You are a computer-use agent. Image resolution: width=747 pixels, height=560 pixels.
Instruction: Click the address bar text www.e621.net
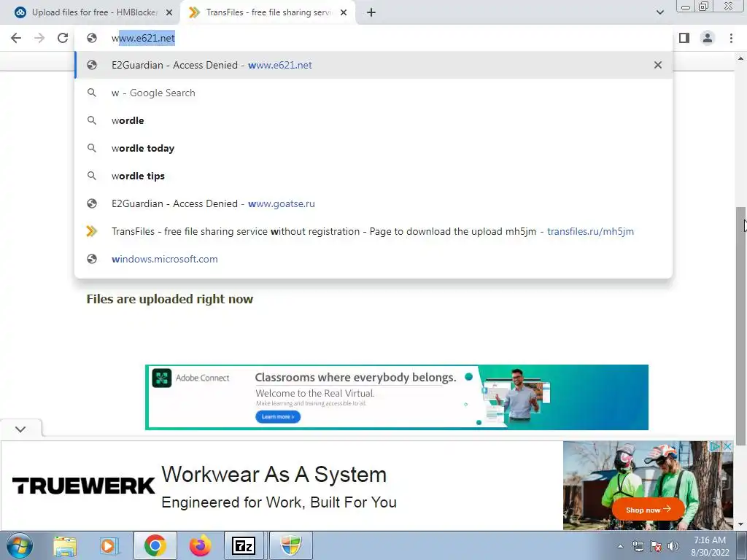[x=143, y=38]
